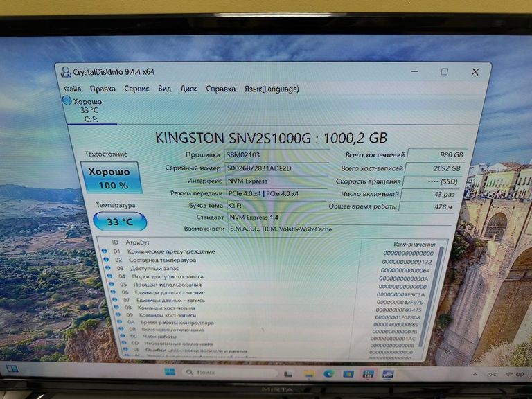This screenshot has height=399, width=532.
Task: Click status dot for attribute 07
Action: point(115,299)
